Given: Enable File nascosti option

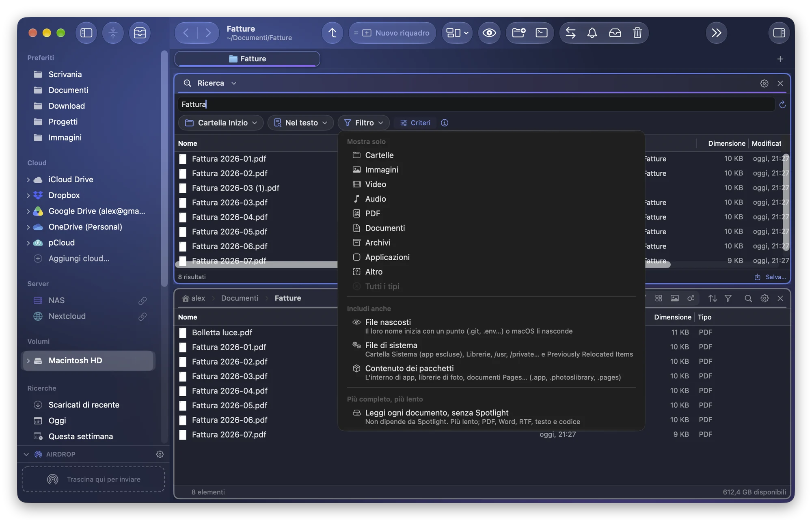Looking at the screenshot, I should tap(491, 326).
